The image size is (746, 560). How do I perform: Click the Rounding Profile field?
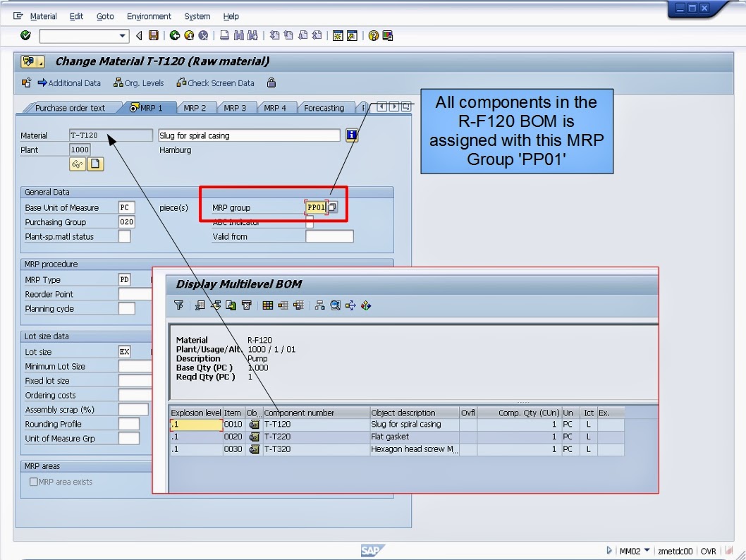click(128, 423)
